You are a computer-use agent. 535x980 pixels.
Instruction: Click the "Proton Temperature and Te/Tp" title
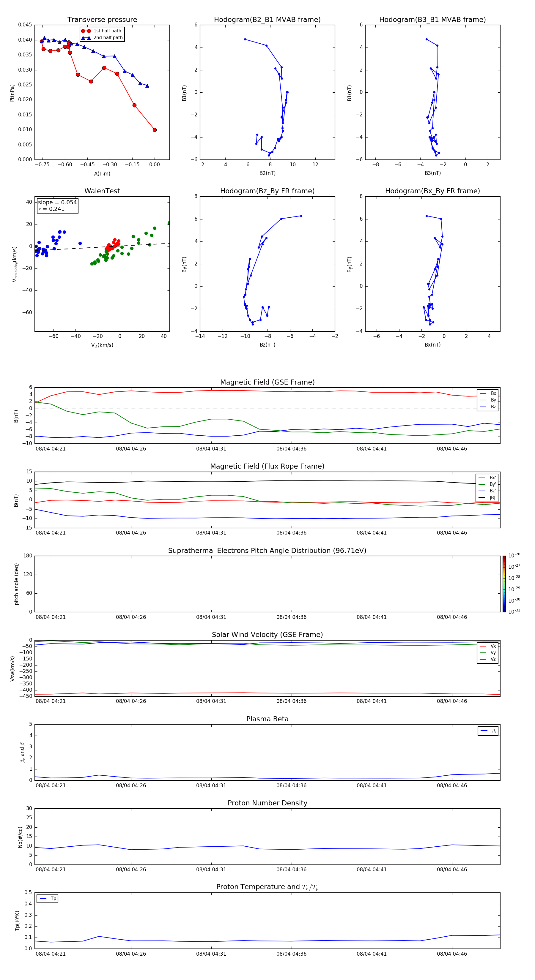click(267, 887)
